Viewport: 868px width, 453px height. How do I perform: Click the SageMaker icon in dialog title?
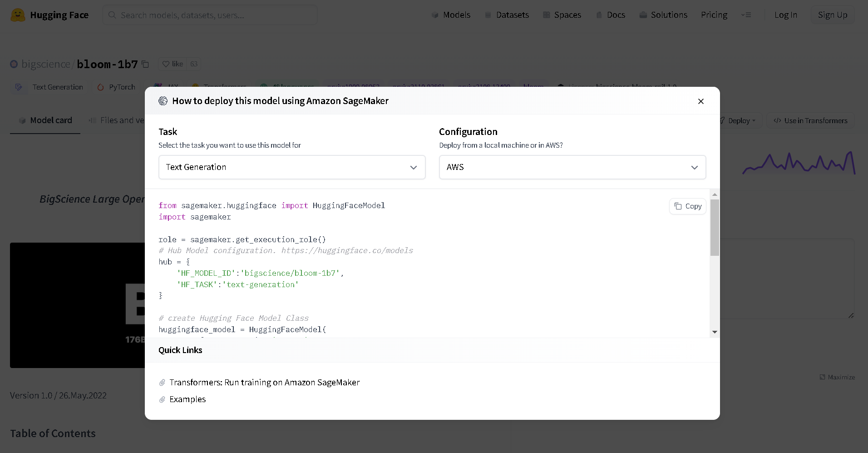[163, 101]
